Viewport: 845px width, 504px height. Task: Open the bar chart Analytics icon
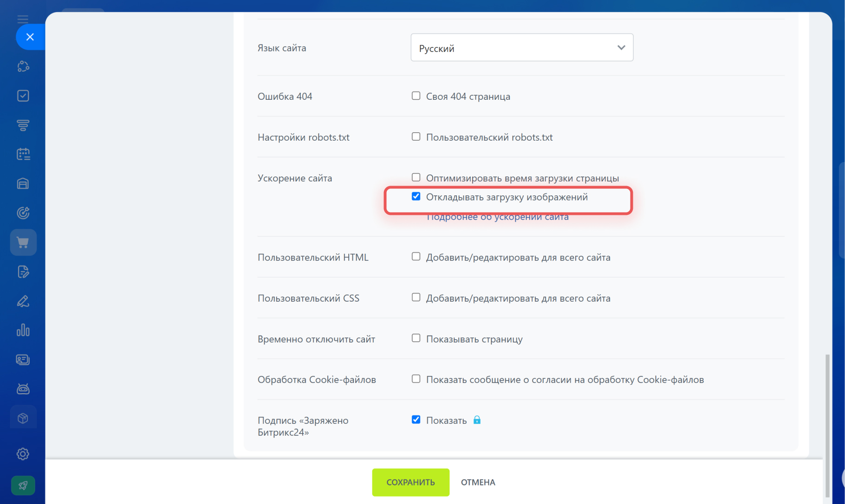[x=23, y=330]
